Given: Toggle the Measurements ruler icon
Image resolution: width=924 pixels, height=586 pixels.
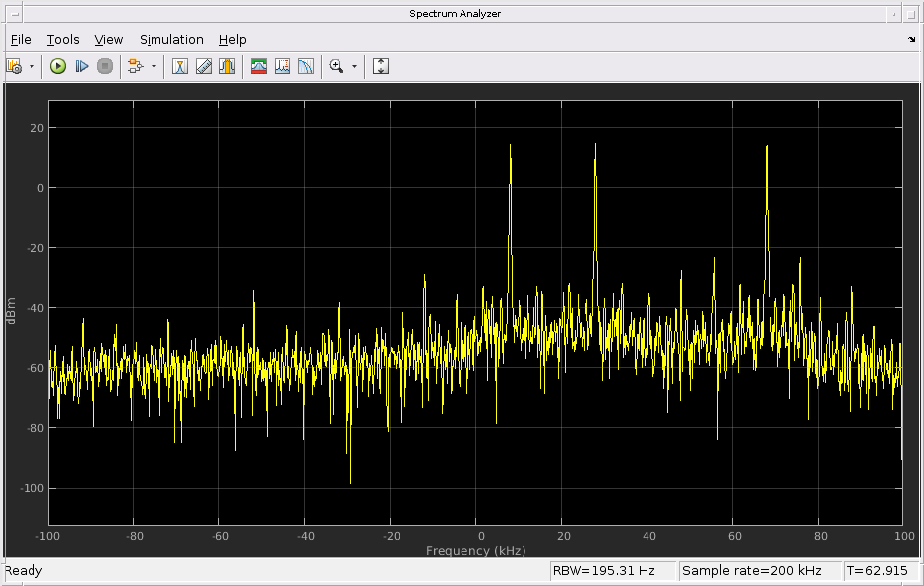Looking at the screenshot, I should click(204, 66).
